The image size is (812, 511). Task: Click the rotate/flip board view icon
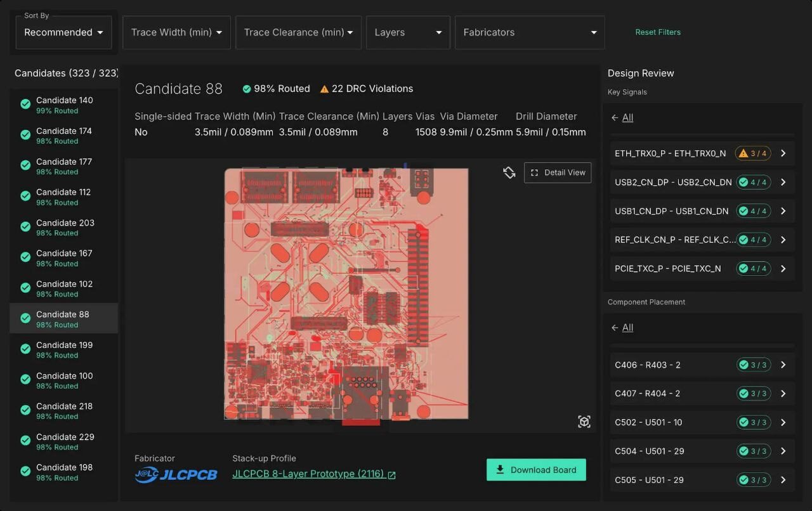pos(509,172)
